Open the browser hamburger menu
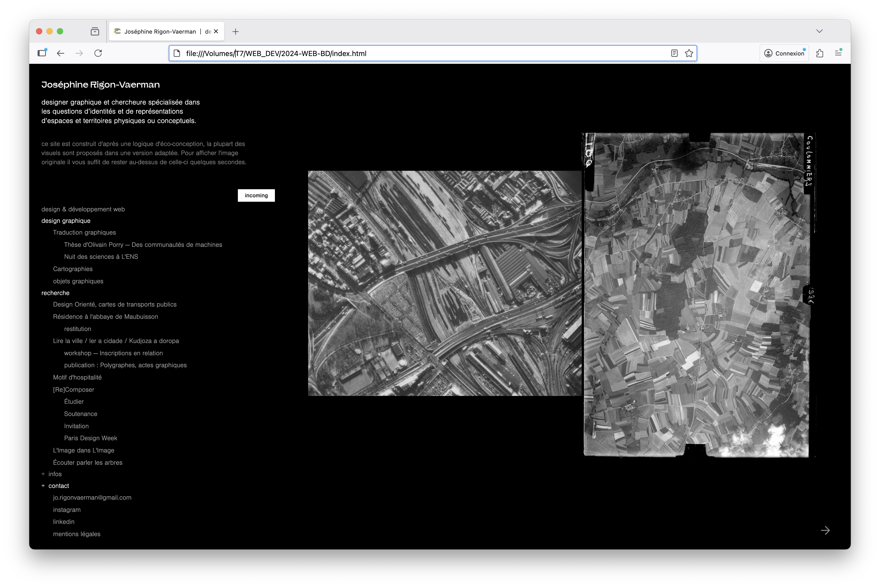Screen dimensions: 880x588 pyautogui.click(x=838, y=53)
